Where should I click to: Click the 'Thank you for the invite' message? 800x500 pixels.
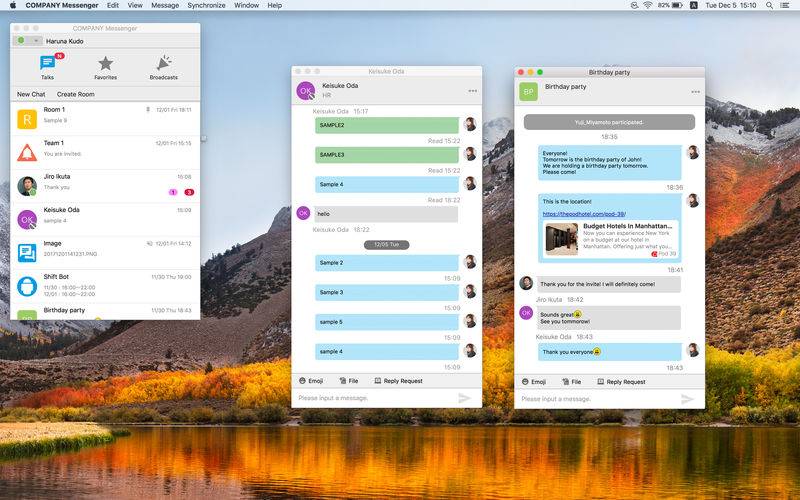coord(609,284)
